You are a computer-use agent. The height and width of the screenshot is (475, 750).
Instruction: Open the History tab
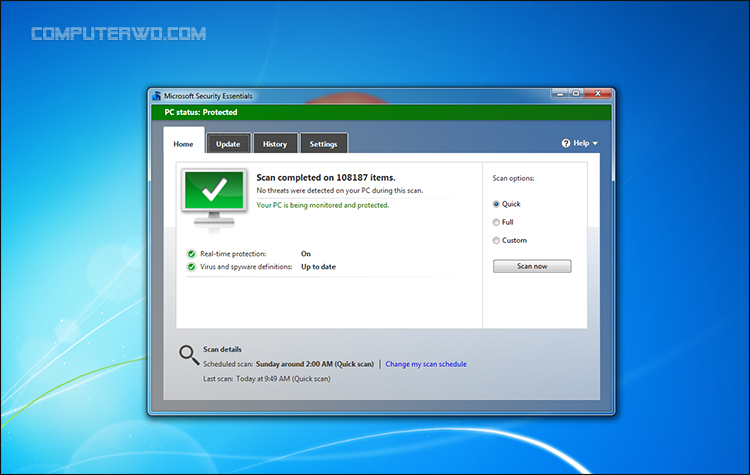tap(275, 144)
